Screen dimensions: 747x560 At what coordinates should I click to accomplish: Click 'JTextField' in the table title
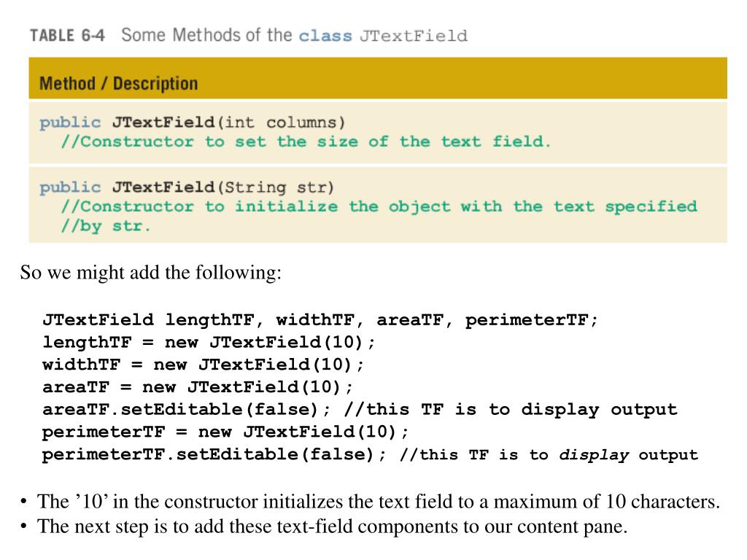414,36
